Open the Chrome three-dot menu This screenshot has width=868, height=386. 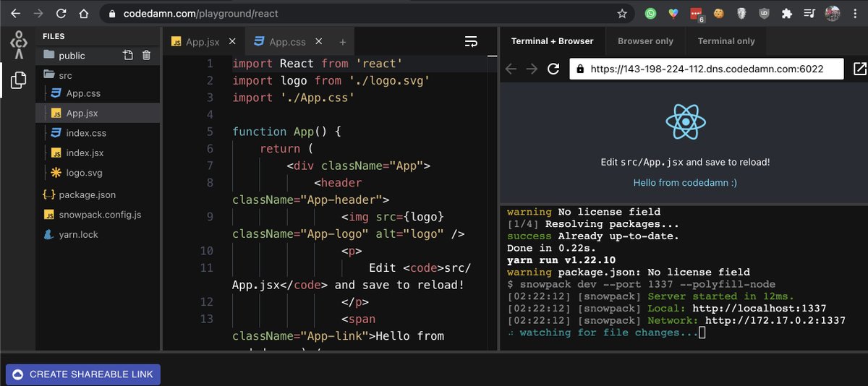pyautogui.click(x=856, y=13)
